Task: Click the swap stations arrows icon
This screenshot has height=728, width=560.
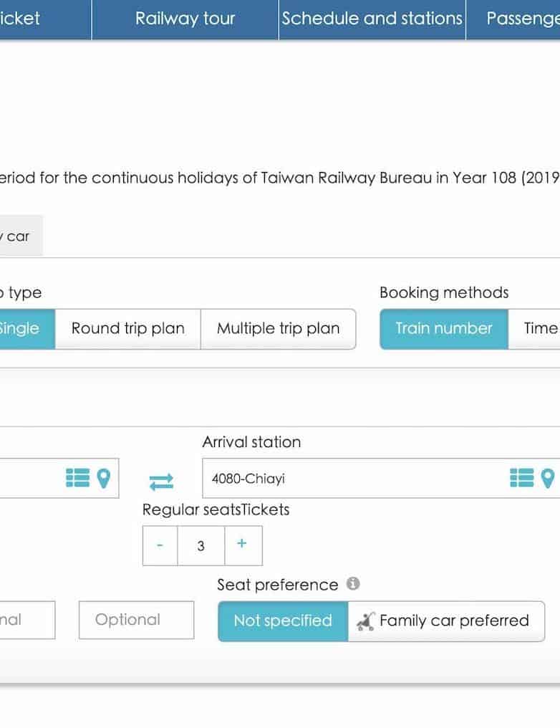Action: (161, 481)
